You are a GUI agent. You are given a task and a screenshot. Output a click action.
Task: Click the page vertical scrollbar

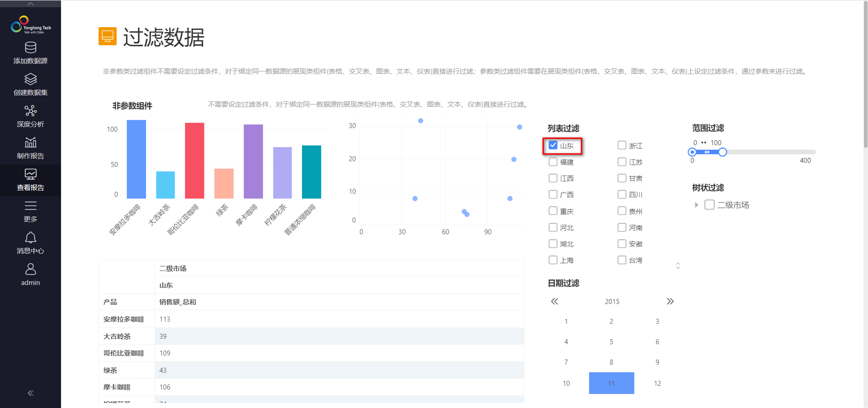pyautogui.click(x=865, y=75)
